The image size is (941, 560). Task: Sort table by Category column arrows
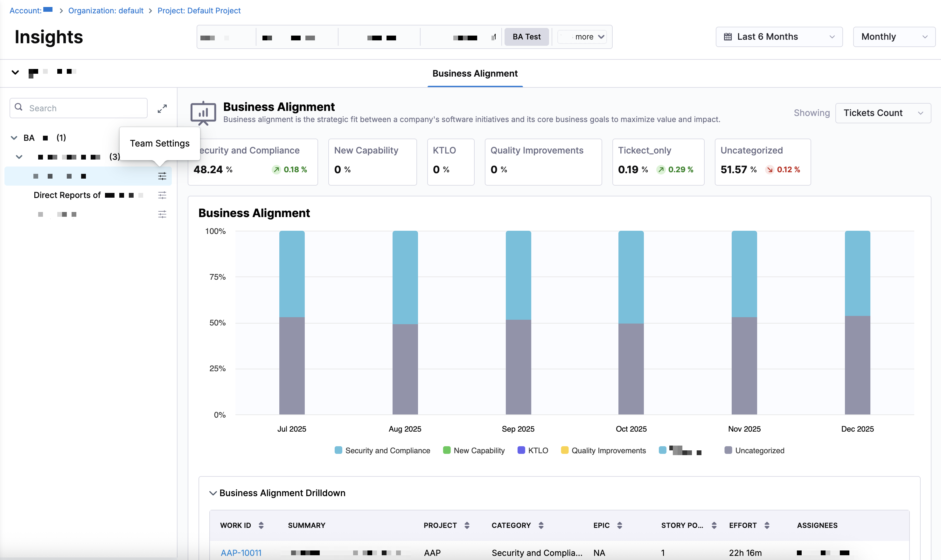click(x=541, y=525)
